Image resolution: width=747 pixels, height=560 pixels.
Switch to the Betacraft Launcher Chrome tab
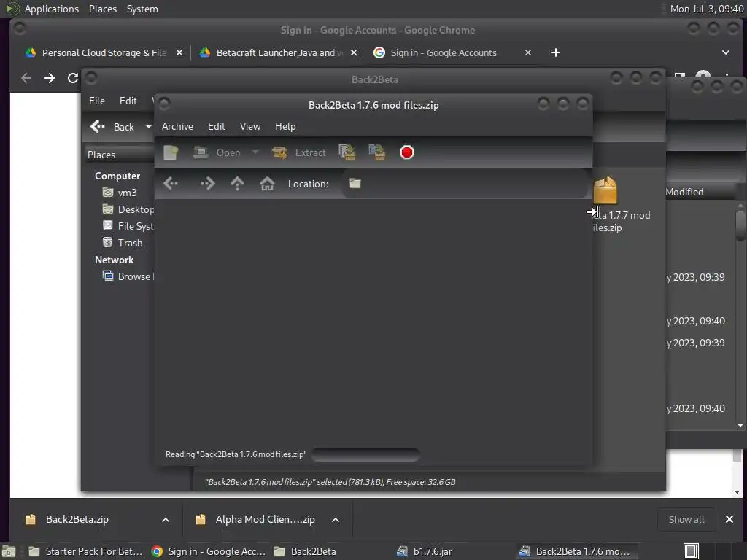(x=279, y=52)
